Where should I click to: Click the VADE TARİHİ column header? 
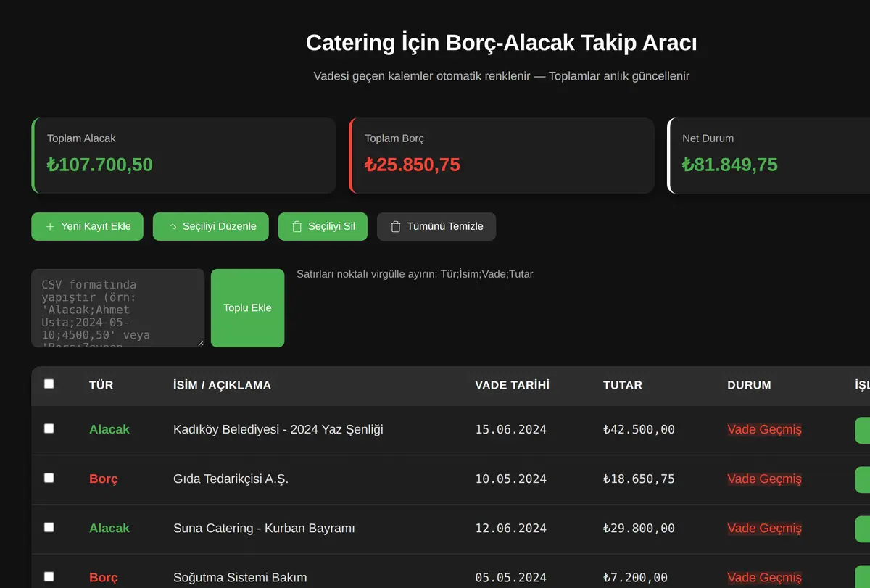coord(512,385)
